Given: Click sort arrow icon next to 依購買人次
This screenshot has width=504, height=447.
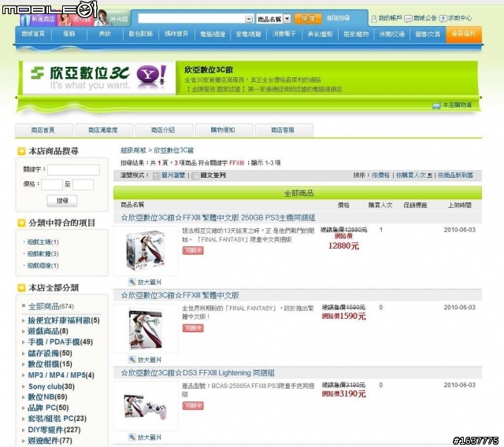Looking at the screenshot, I should click(x=430, y=175).
